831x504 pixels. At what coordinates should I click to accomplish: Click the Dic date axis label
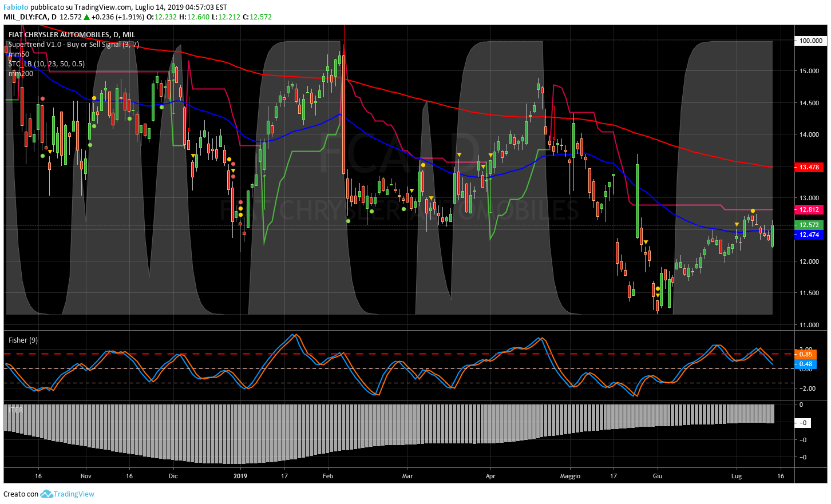click(x=173, y=476)
